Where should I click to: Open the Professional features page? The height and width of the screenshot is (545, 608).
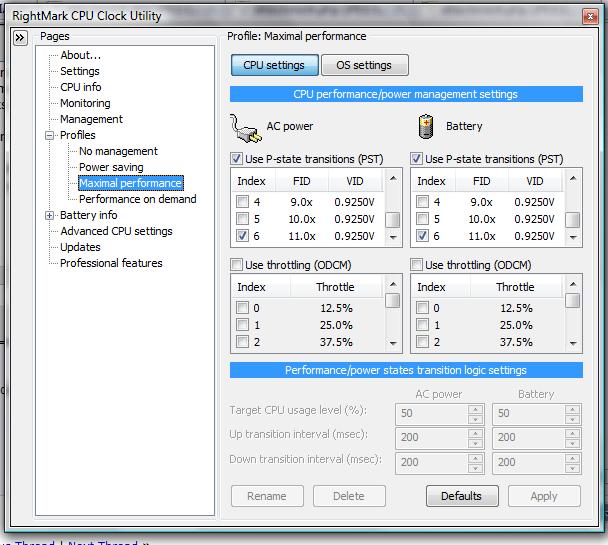click(x=111, y=263)
